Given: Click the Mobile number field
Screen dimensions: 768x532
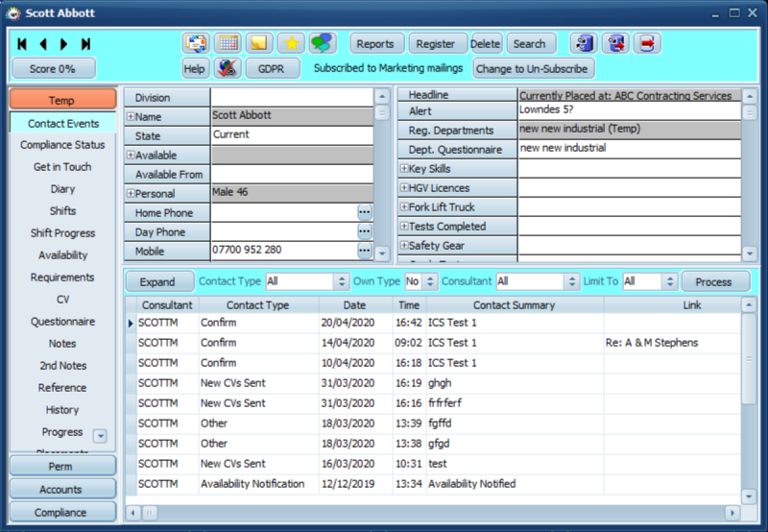Looking at the screenshot, I should pyautogui.click(x=284, y=251).
